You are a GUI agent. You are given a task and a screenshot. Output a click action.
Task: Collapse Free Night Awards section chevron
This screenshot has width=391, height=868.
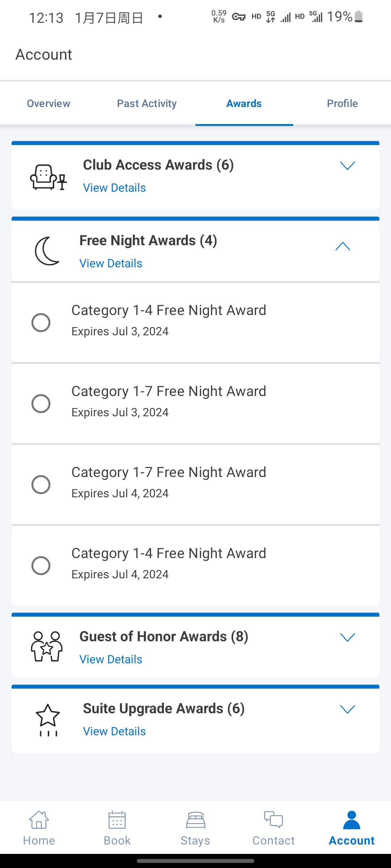coord(343,247)
